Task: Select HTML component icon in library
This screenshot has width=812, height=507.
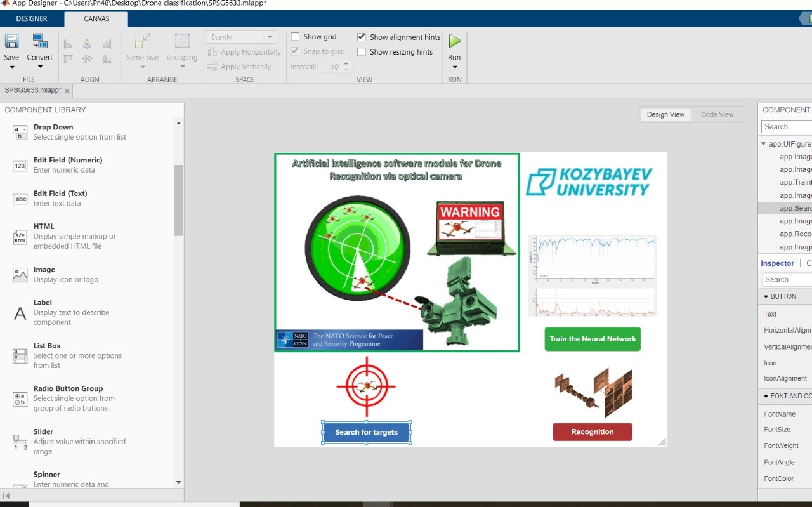Action: pos(20,237)
